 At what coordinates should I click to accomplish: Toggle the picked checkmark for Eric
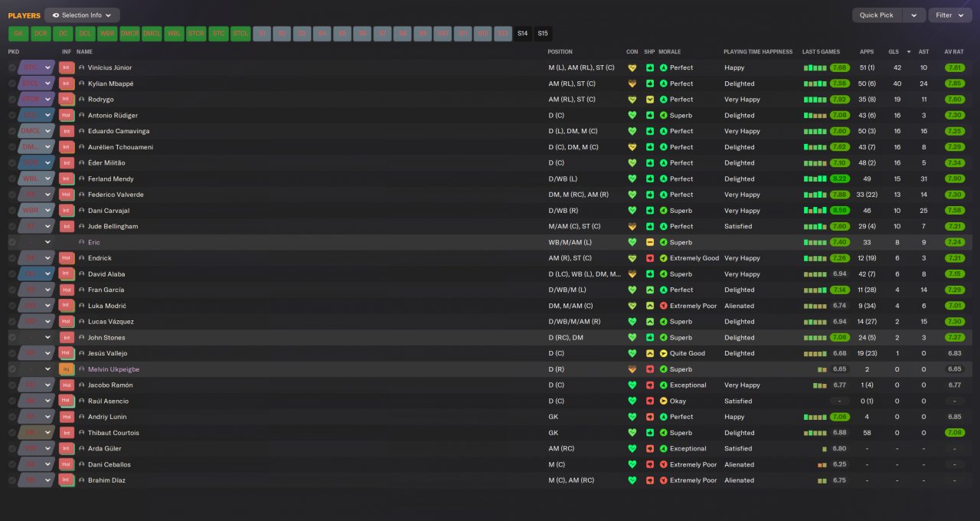click(x=11, y=242)
